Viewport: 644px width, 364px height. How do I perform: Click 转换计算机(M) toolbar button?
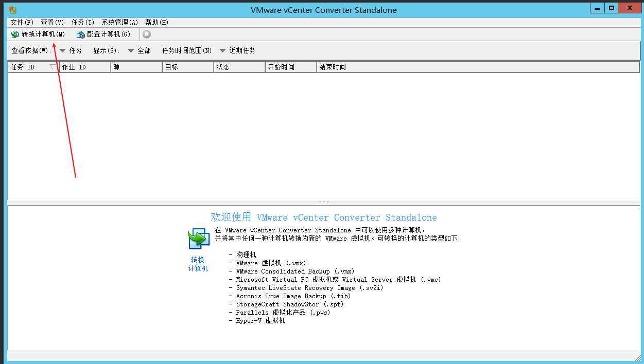click(x=38, y=34)
